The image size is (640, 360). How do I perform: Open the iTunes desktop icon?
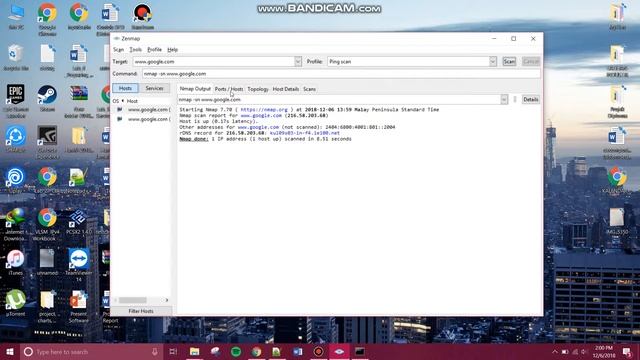(16, 262)
